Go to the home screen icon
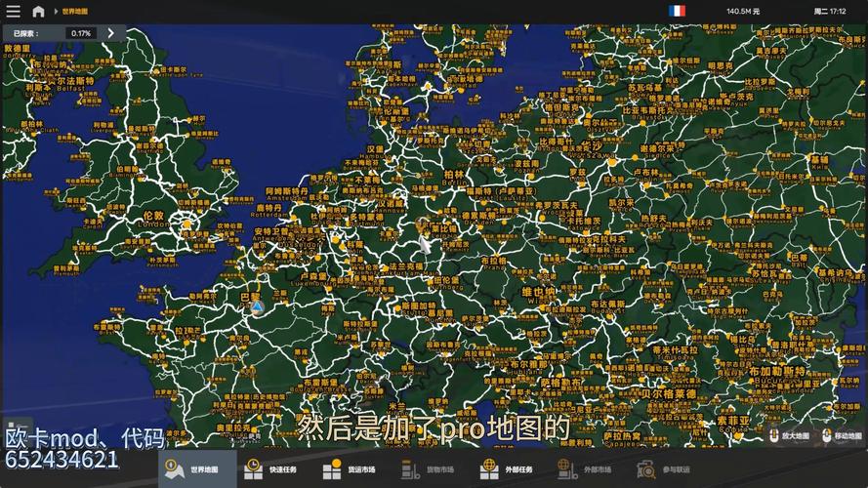Image resolution: width=868 pixels, height=488 pixels. tap(38, 11)
